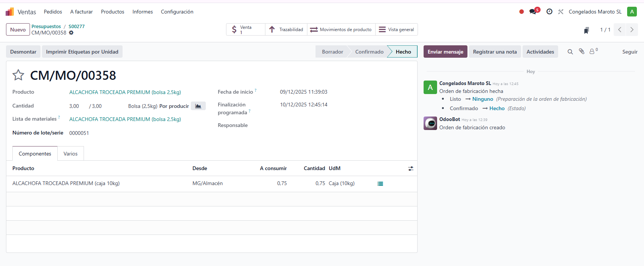
Task: Toggle Seguir to follow this order
Action: click(629, 52)
